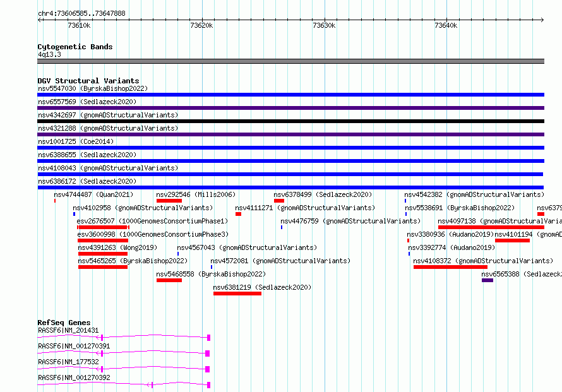Select nsv4111271 gnomADStructuralVariants label
The height and width of the screenshot is (392, 562).
coord(305,208)
